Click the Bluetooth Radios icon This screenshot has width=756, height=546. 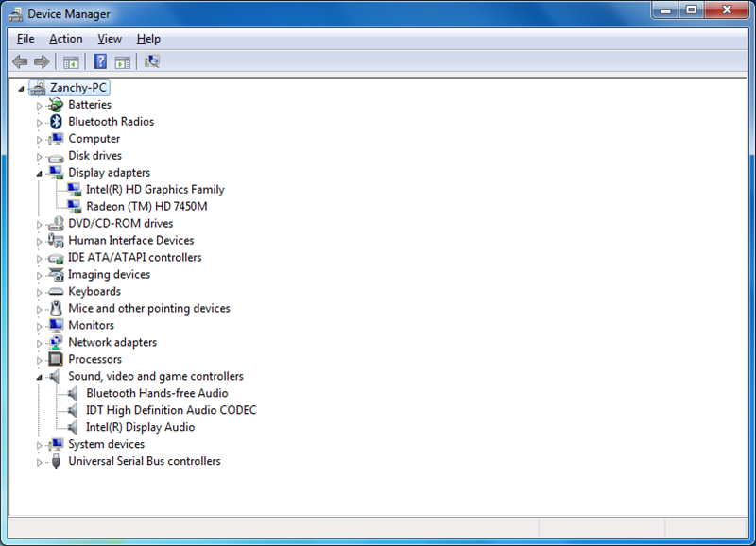(56, 122)
